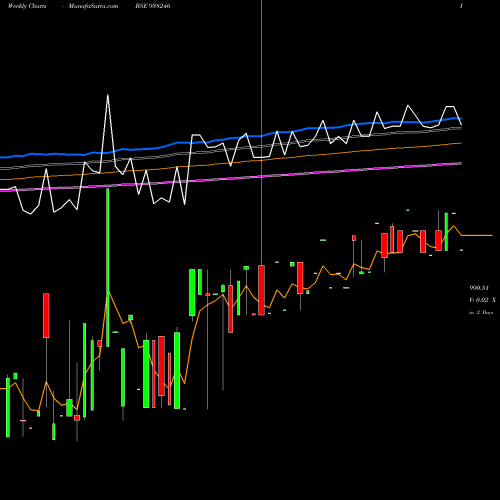This screenshot has width=500, height=500.
Task: Click the 'in 2 Days' label
Action: point(481,313)
